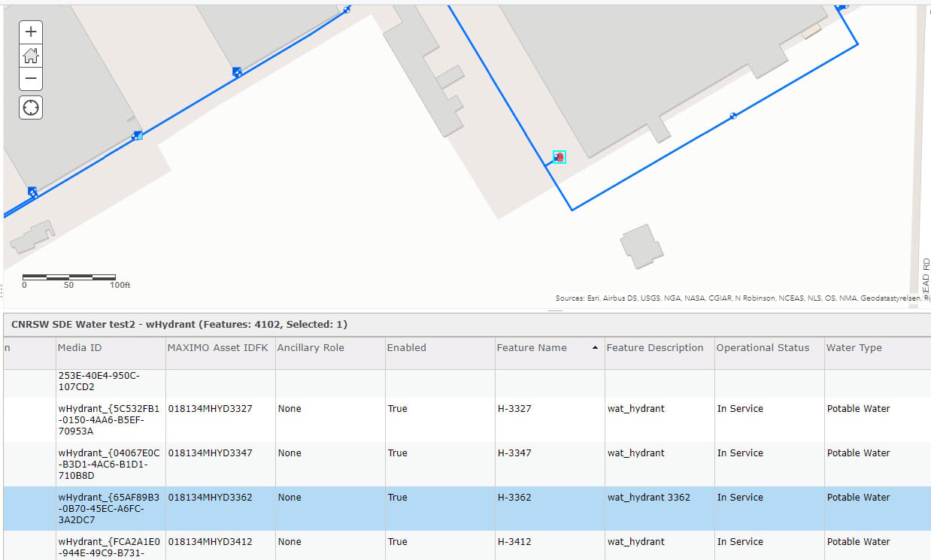Click the map scale bar
The image size is (931, 560).
click(76, 281)
